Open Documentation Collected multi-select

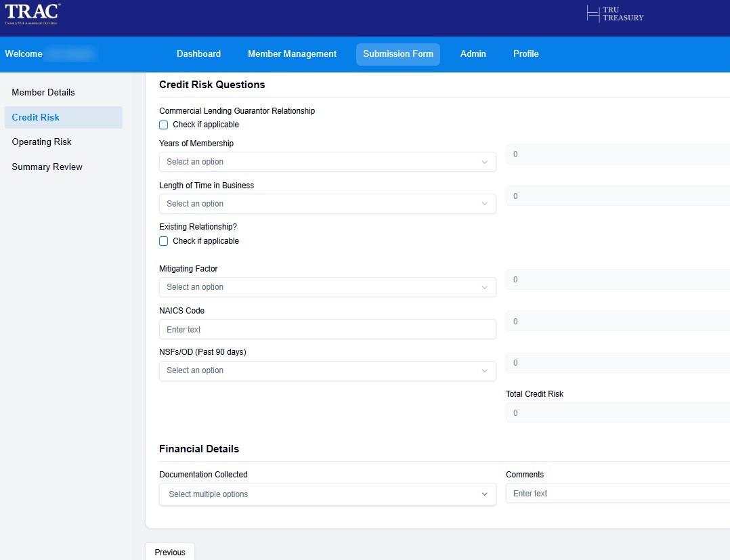point(327,494)
